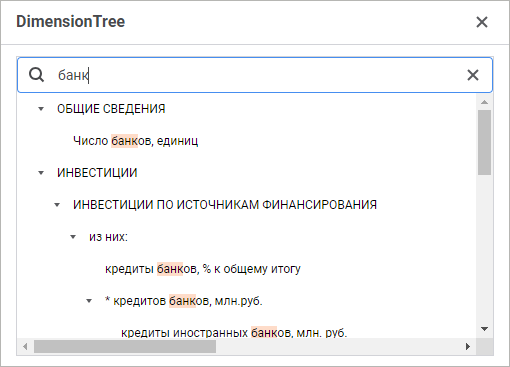The image size is (510, 367).
Task: Collapse the 'из них:' node
Action: click(73, 237)
